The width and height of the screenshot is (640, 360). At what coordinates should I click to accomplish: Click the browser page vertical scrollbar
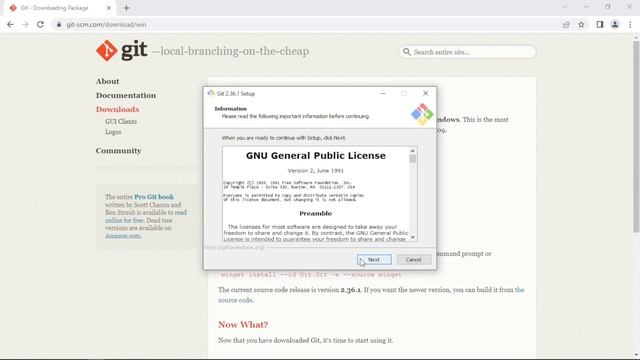click(636, 137)
